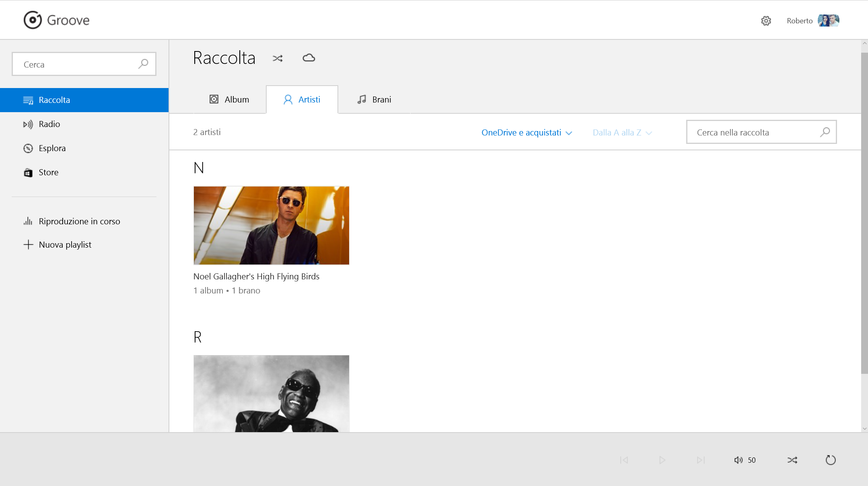868x486 pixels.
Task: Click the scrollbar up arrow
Action: point(864,43)
